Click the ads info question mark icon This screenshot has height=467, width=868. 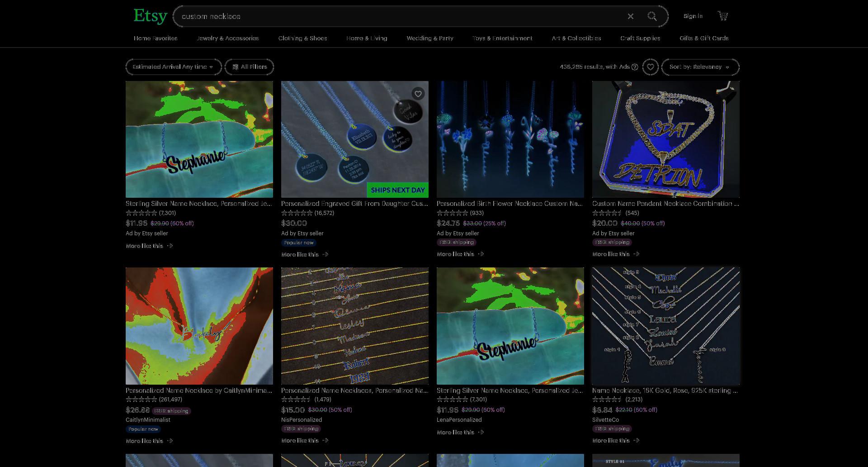pos(635,67)
